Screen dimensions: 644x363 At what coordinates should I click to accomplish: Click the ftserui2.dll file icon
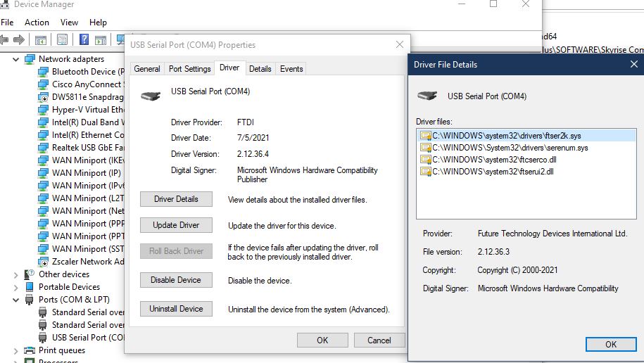coord(426,171)
